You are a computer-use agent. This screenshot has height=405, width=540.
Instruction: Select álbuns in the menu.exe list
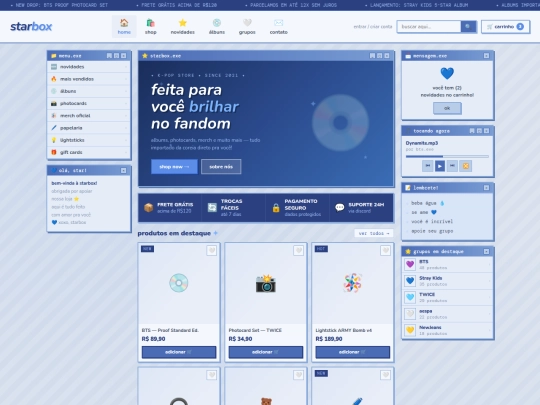click(89, 91)
